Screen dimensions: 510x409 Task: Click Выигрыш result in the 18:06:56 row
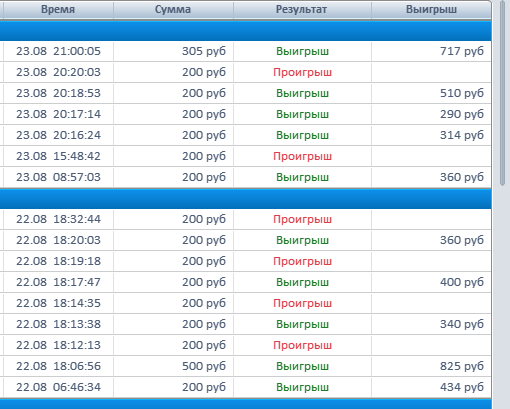(302, 366)
